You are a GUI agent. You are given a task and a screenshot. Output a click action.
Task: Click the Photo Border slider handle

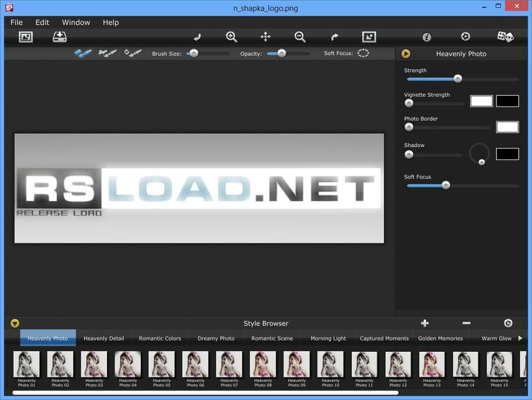(x=409, y=127)
